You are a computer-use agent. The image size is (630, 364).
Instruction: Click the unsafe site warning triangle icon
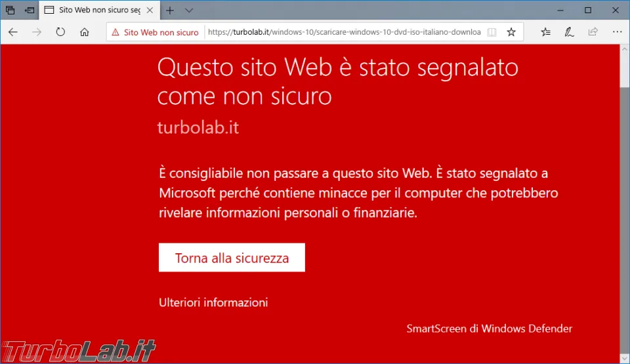[115, 32]
